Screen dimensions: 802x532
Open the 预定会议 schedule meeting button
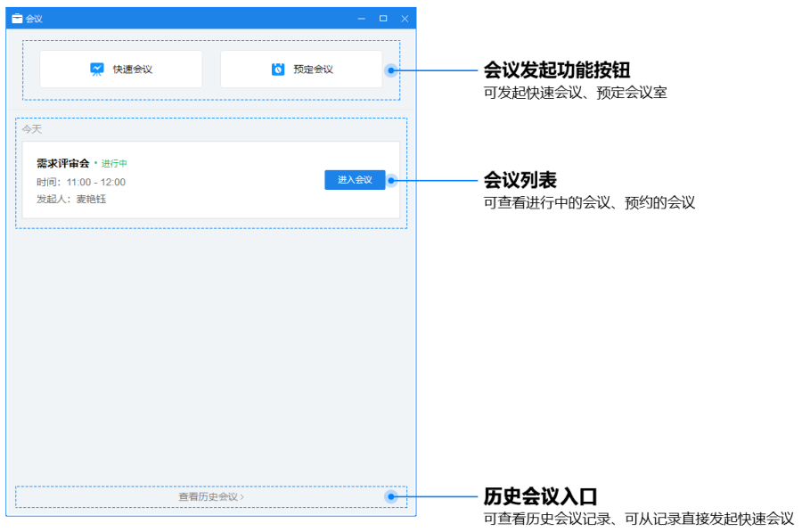[301, 69]
